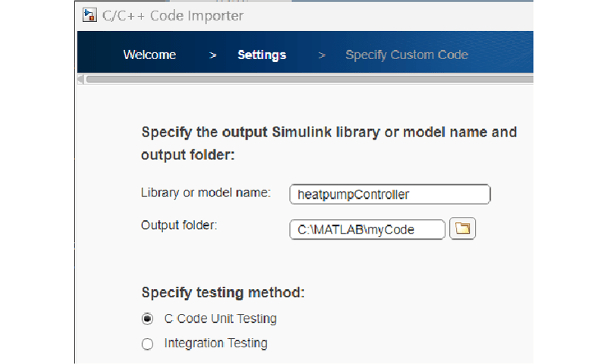Click the "Library or model name:" label
Screen dimensions: 607x364
(x=206, y=193)
